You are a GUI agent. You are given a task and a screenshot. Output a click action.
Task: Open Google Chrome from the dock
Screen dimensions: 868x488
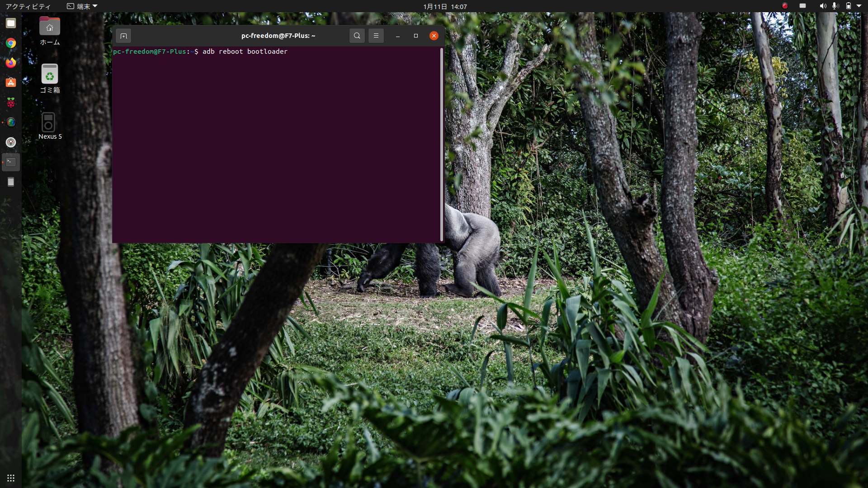click(x=11, y=43)
